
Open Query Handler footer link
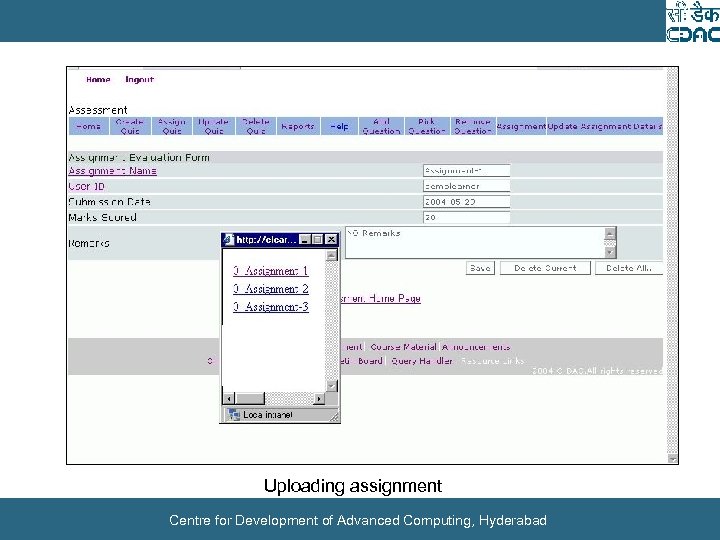click(422, 361)
